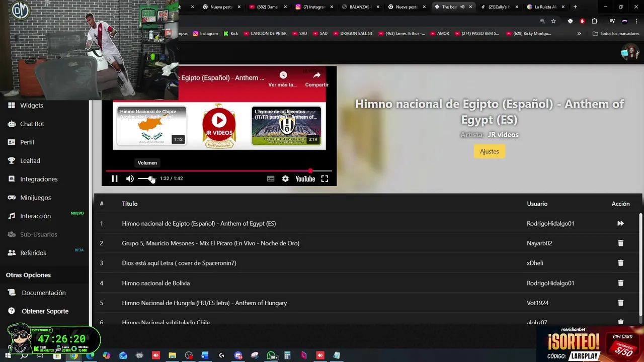Open Outlook from the taskbar
Viewport: 644px width, 362px height.
click(x=123, y=355)
